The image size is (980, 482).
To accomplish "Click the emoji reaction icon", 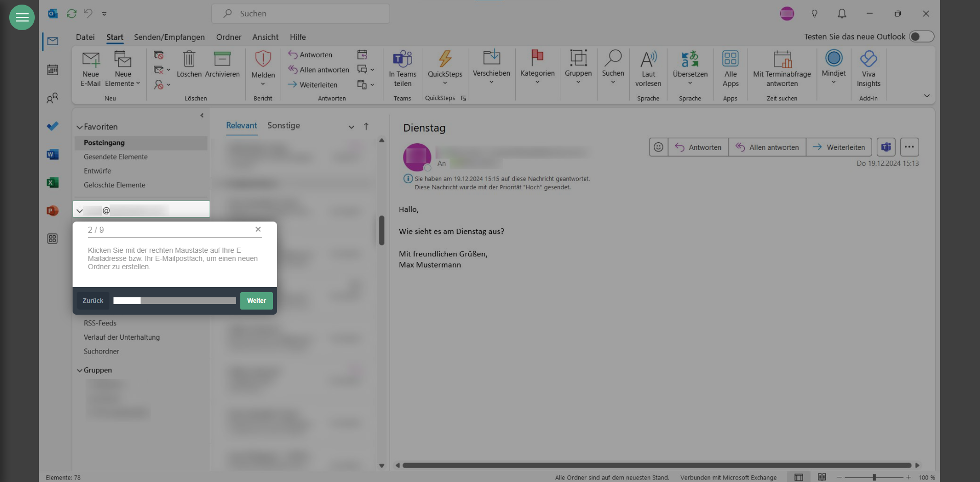I will tap(658, 147).
